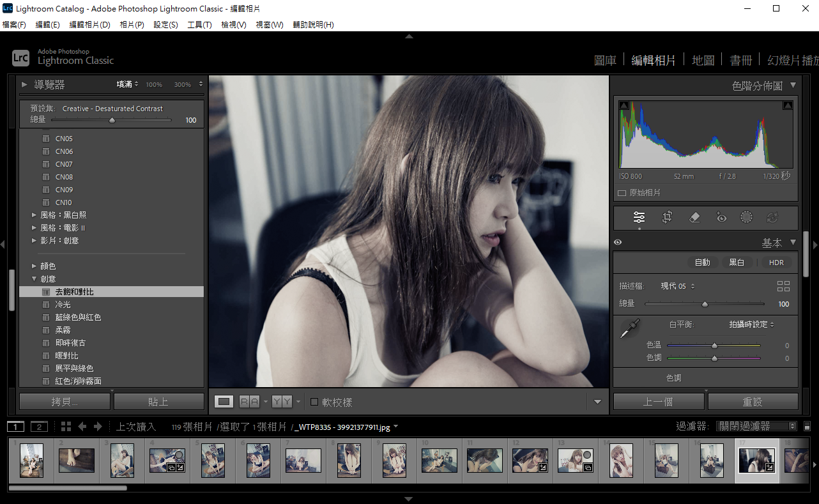Switch to the 圖庫 module tab
This screenshot has width=819, height=504.
(605, 60)
